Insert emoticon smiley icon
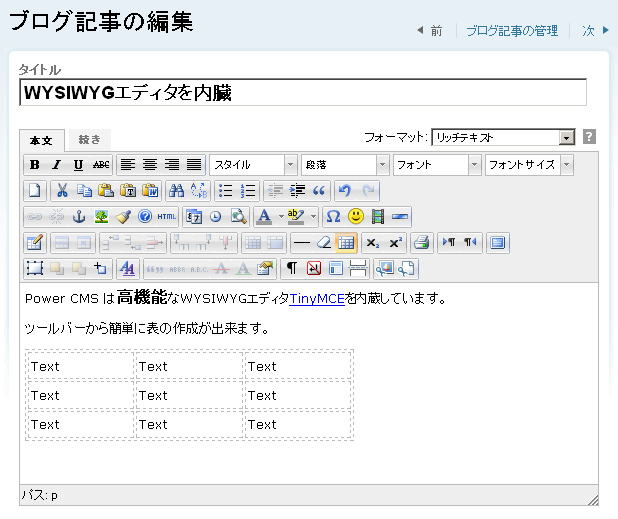This screenshot has height=519, width=618. [x=356, y=216]
